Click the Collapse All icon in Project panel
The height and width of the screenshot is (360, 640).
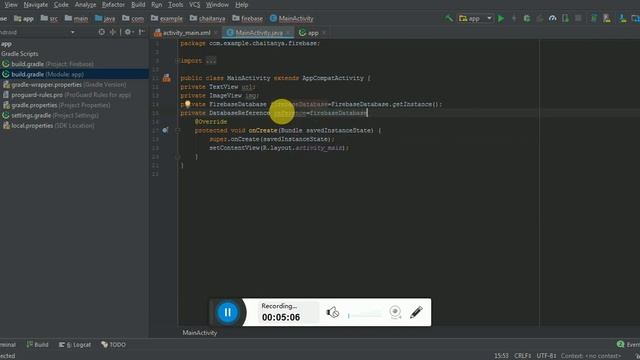tap(113, 32)
